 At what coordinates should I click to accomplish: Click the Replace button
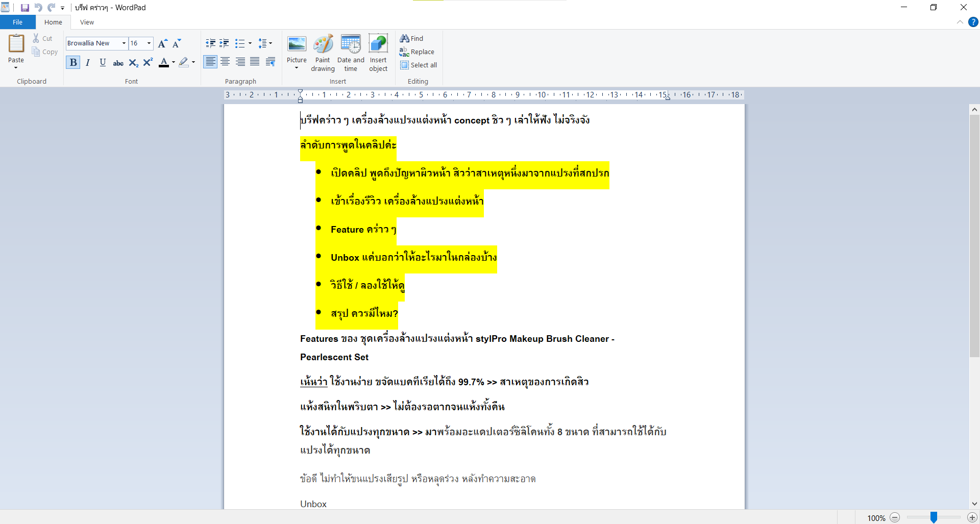click(417, 52)
